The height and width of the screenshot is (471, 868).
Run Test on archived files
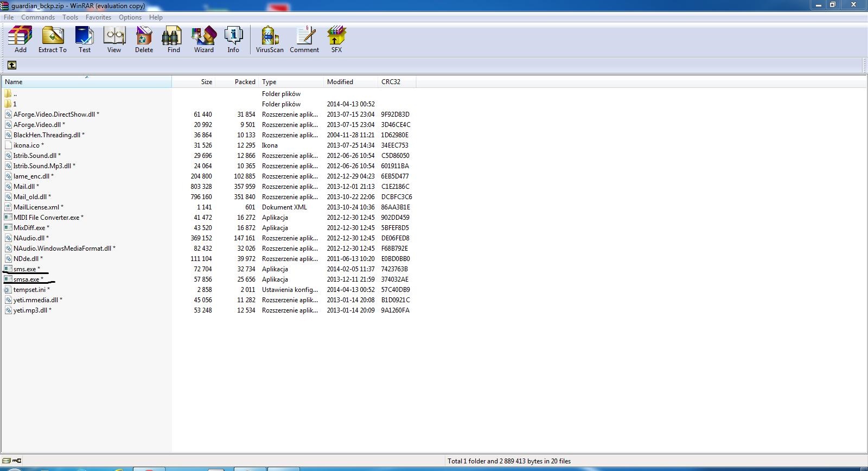coord(85,40)
